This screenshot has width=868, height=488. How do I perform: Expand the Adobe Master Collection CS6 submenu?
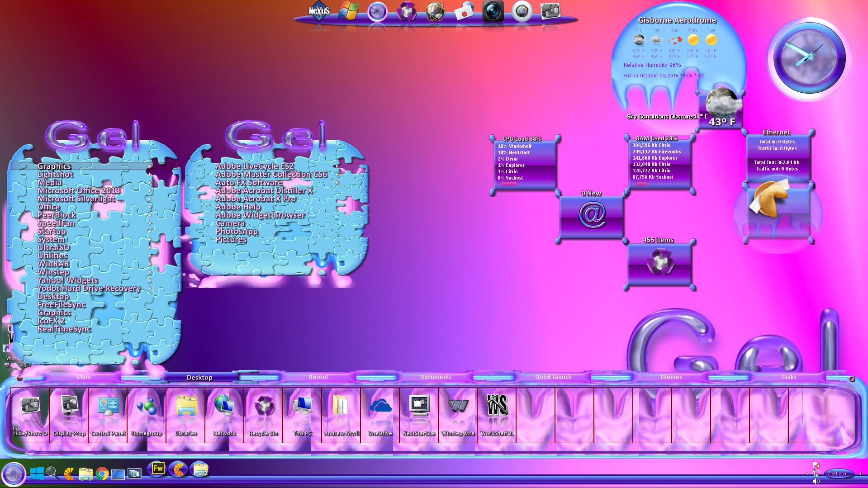pos(271,174)
